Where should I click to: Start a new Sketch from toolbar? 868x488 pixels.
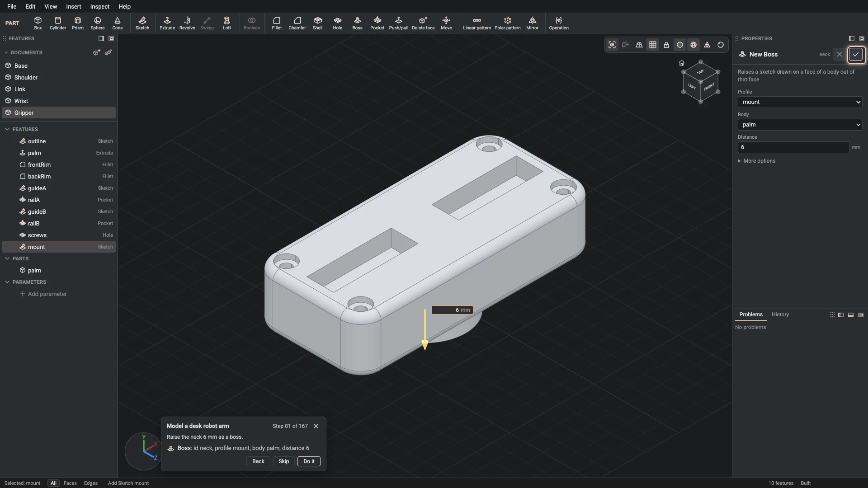[x=142, y=23]
